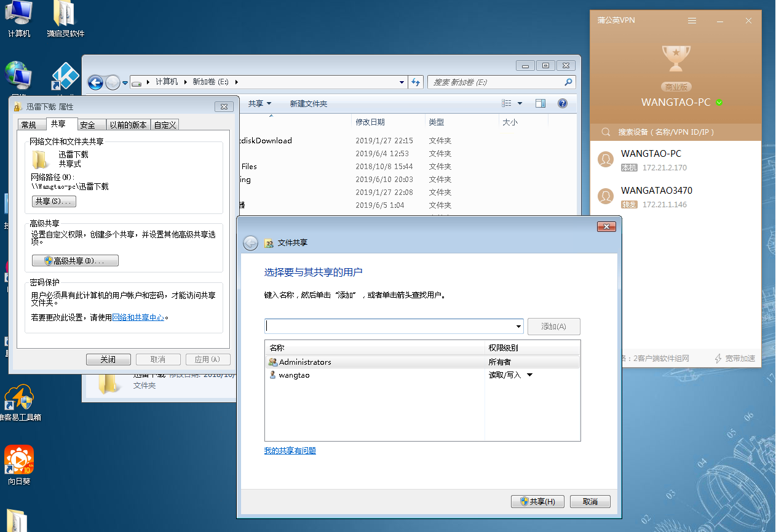Image resolution: width=776 pixels, height=532 pixels.
Task: Switch to the 以前的版本 tab
Action: pyautogui.click(x=128, y=125)
